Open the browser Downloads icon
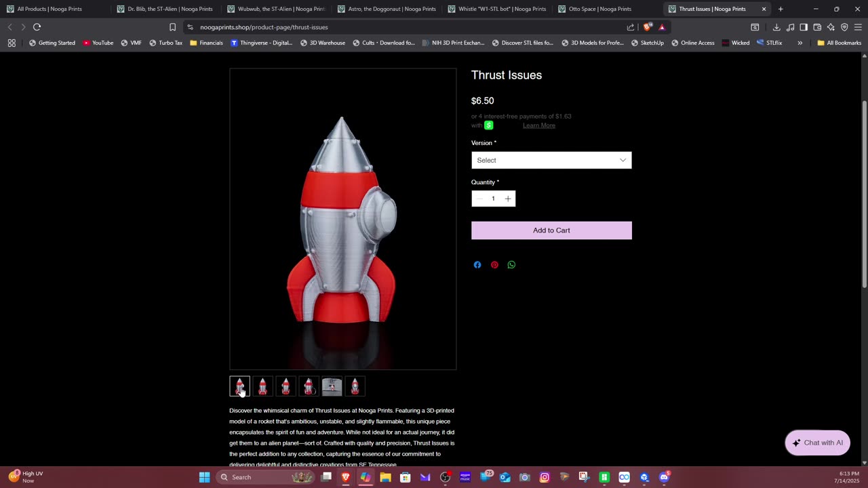868x488 pixels. [x=776, y=27]
